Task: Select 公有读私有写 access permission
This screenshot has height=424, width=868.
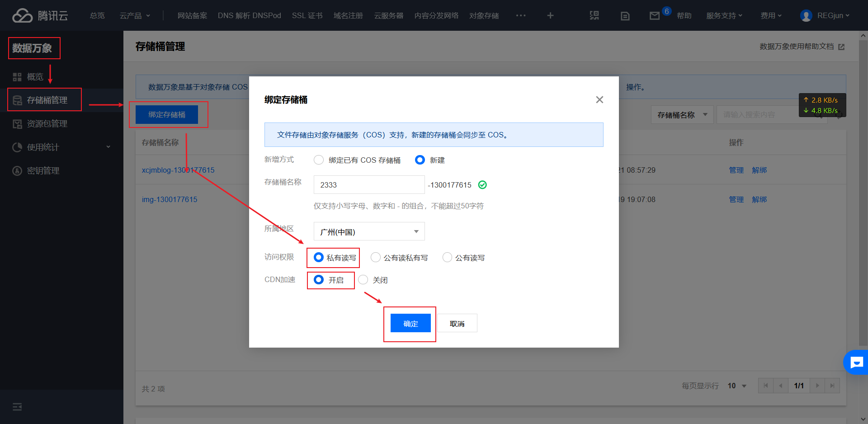Action: [x=376, y=257]
